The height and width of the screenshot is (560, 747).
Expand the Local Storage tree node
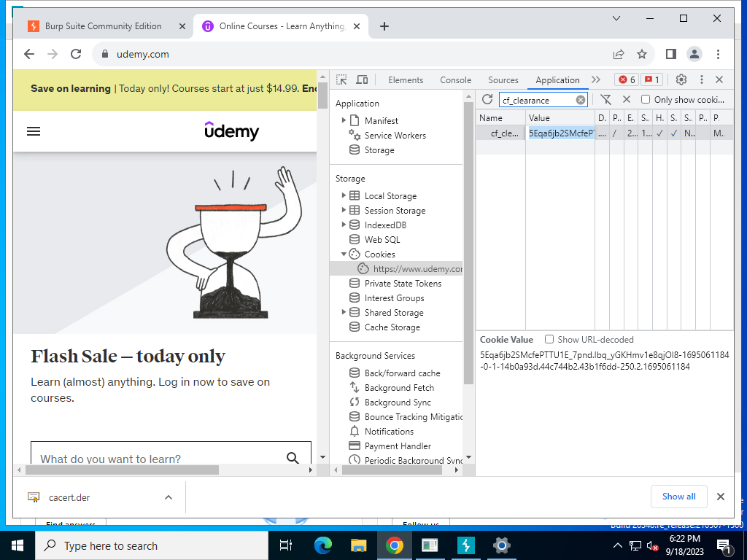click(x=344, y=195)
